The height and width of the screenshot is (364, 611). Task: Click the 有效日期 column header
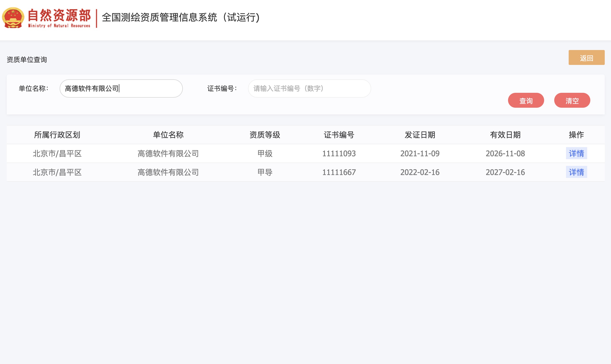click(x=505, y=135)
